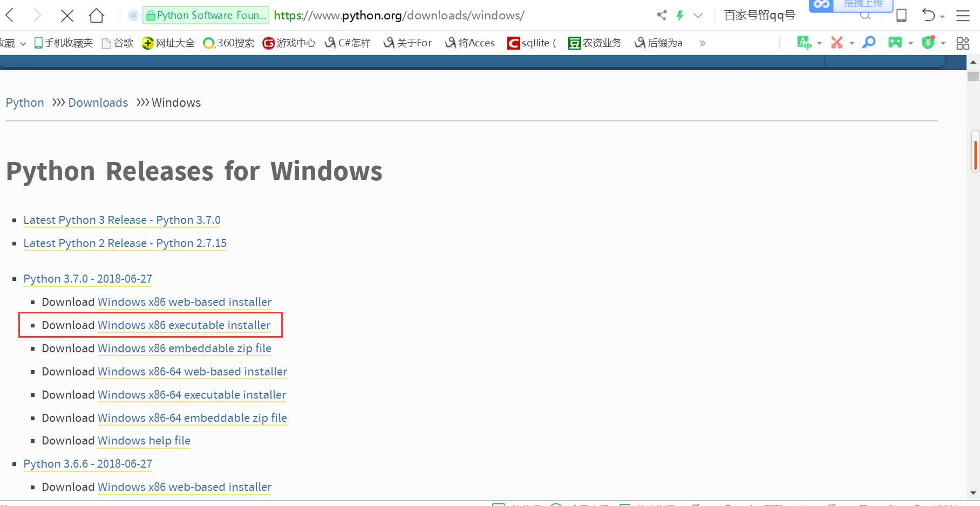Screen dimensions: 980x506
Task: Expand the shield wallet dropdown arrow
Action: [943, 44]
